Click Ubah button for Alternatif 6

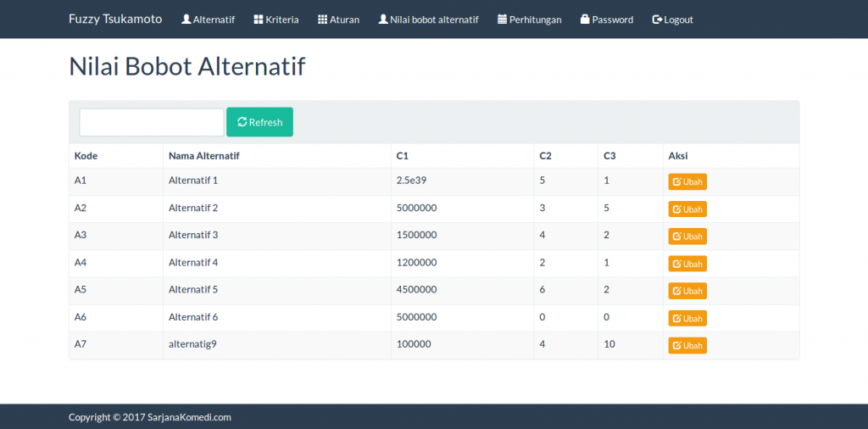click(x=687, y=318)
